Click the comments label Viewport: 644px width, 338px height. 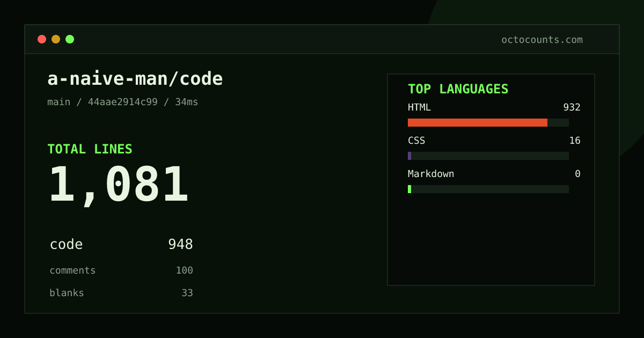[72, 270]
